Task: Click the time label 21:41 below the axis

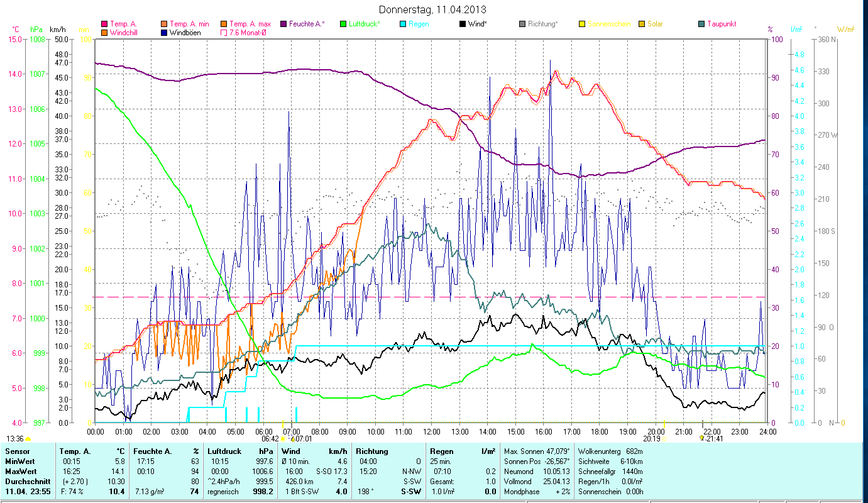Action: pyautogui.click(x=715, y=438)
